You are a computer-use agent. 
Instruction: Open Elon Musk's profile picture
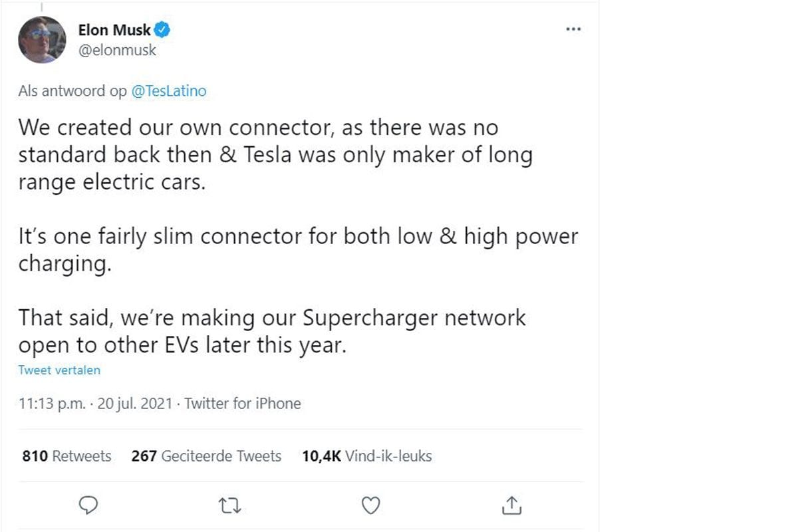(x=42, y=40)
